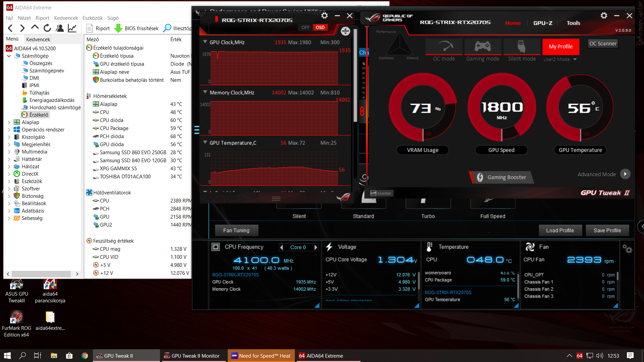Viewport: 644px width, 362px height.
Task: Click Monitor button in GPU Tweak
Action: [381, 193]
